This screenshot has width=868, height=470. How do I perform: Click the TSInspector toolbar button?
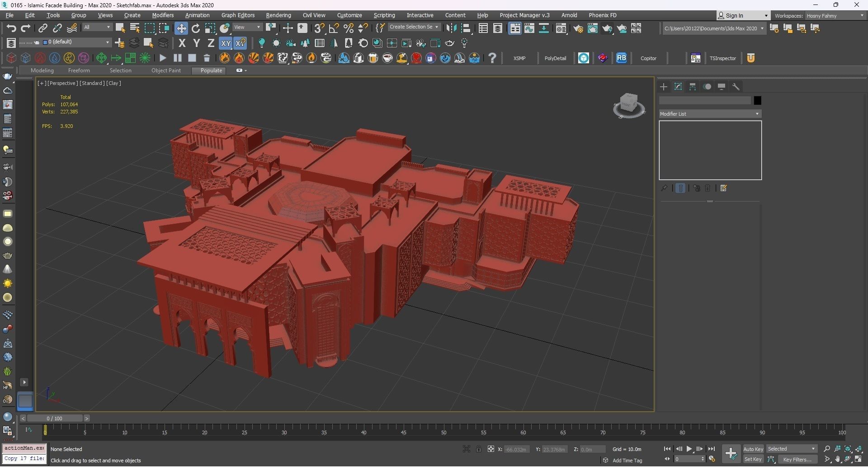click(722, 58)
